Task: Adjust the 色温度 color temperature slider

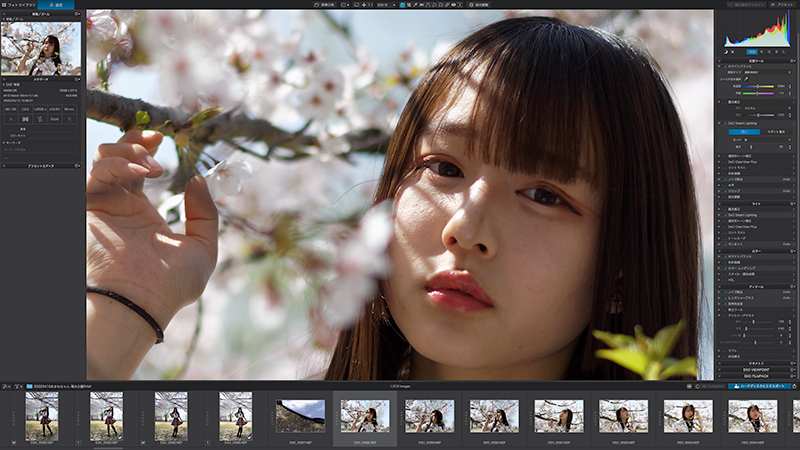Action: click(x=758, y=86)
